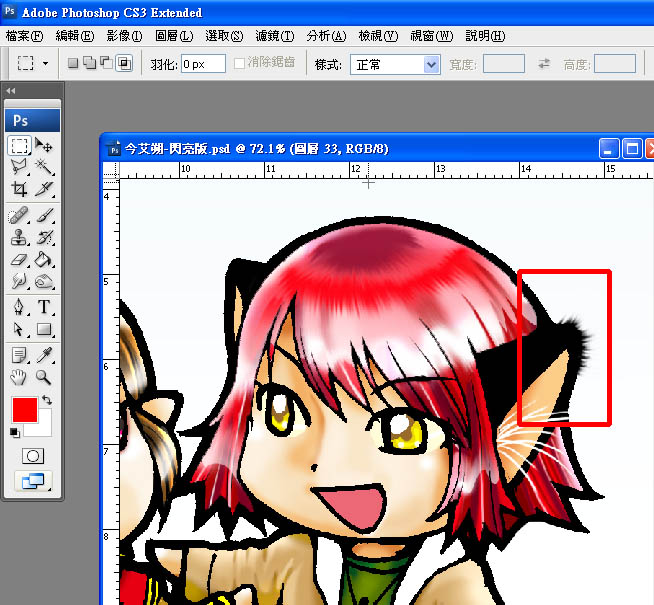
Task: Select the Sponge tool
Action: (44, 282)
